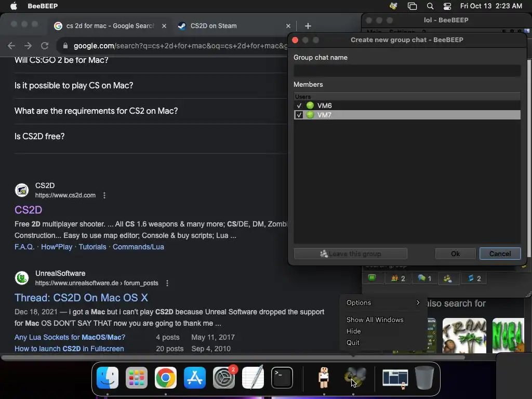Open "Any Lua Sockets for MacOS/Mac?" link

[x=70, y=337]
